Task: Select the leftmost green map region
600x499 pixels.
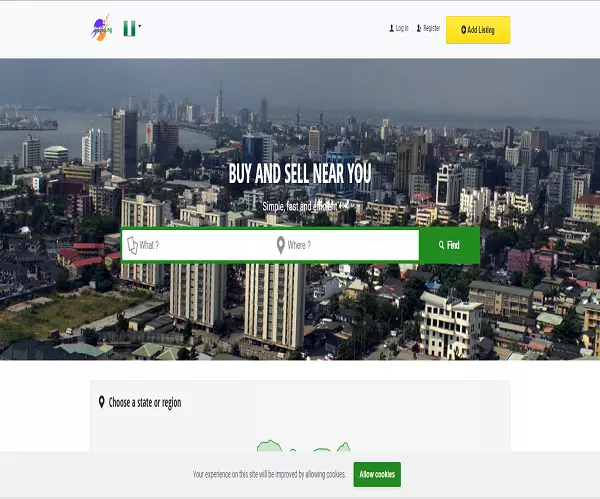Action: coord(269,446)
